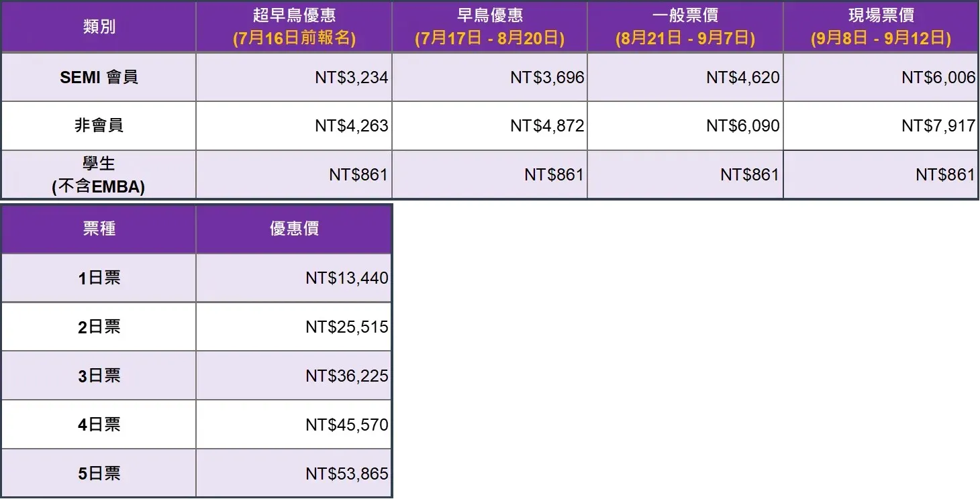Click the 學生 (不含EMBA) row label
The height and width of the screenshot is (499, 980).
pyautogui.click(x=99, y=174)
